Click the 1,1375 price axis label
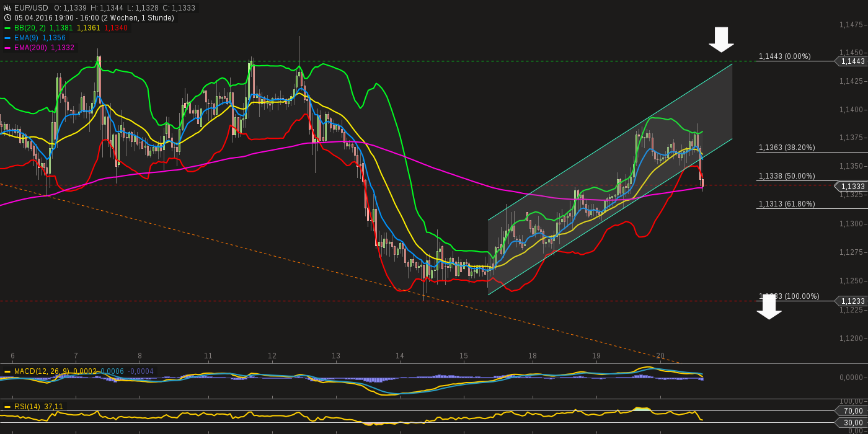This screenshot has height=434, width=868. click(851, 138)
